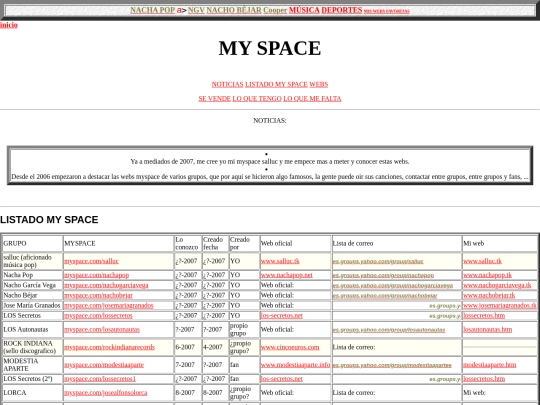540x405 pixels.
Task: Open myspace.com/nachogarciavega link
Action: pos(106,285)
